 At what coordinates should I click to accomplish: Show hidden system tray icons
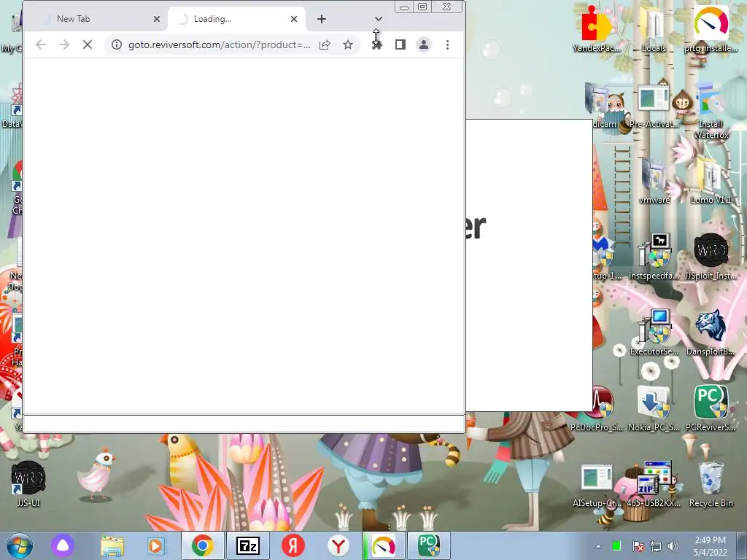click(x=598, y=546)
